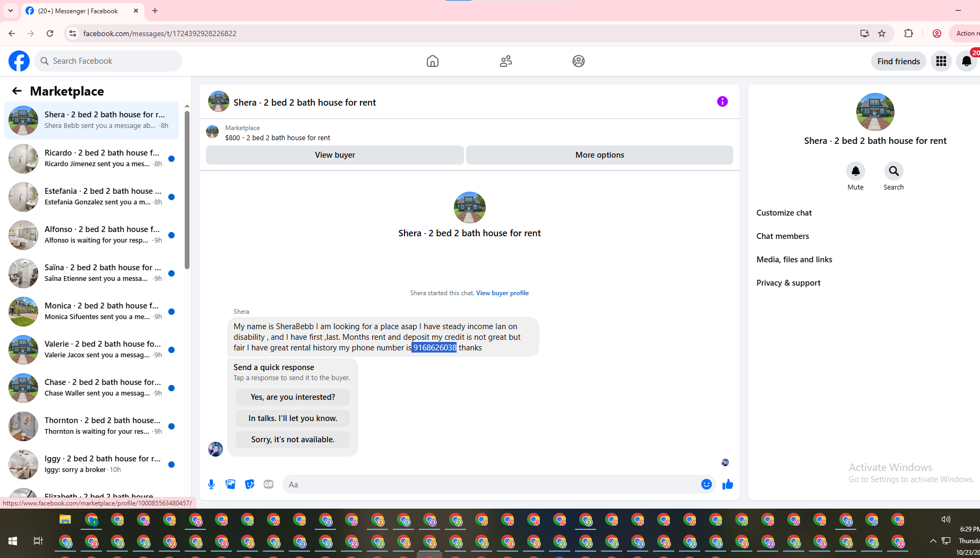Open network icon in system tray
The image size is (980, 558).
click(x=946, y=541)
